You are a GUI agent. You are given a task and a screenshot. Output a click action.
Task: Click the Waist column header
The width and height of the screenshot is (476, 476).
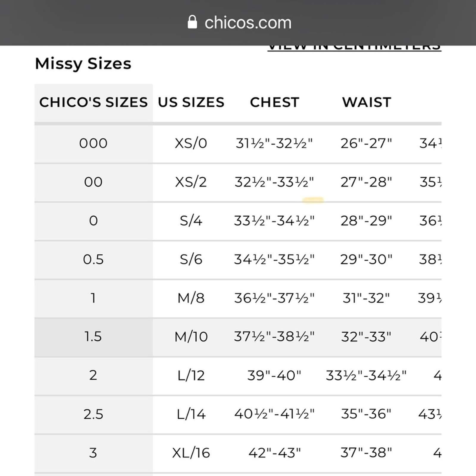[367, 102]
